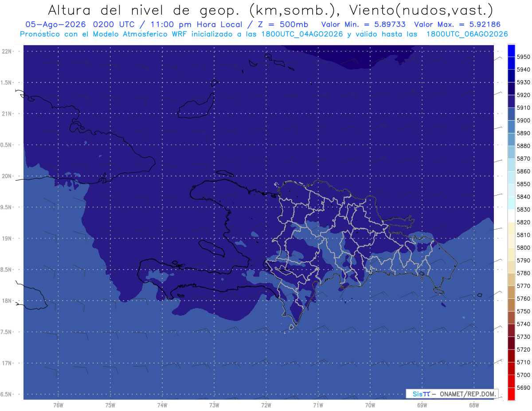Click the '19N' latitude label

8,239
